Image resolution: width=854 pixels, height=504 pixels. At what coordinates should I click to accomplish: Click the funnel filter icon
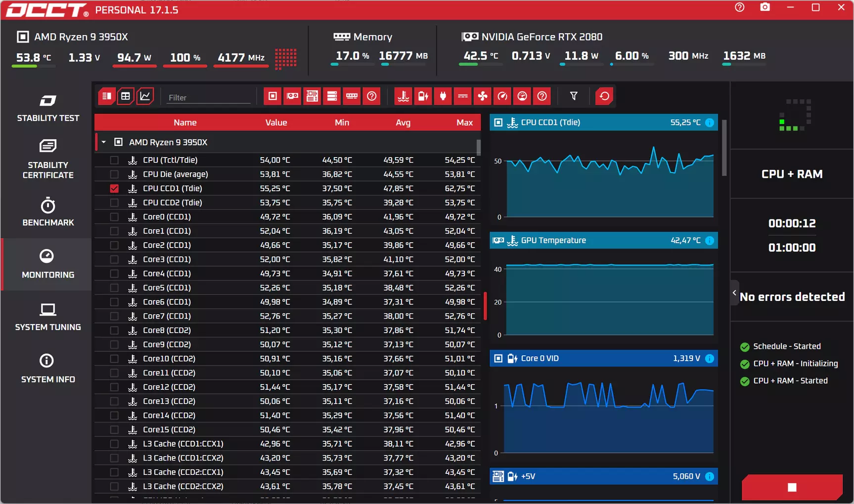(x=574, y=96)
